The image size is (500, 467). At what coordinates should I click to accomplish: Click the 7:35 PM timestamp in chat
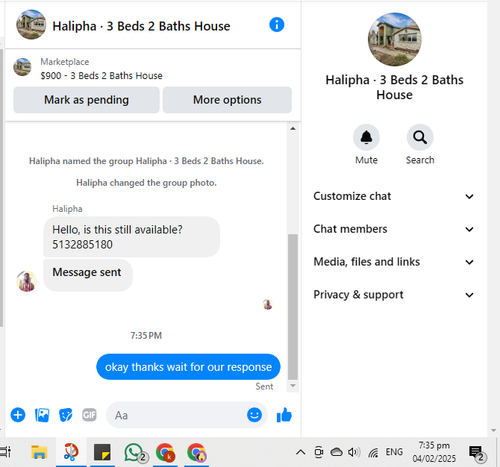[x=146, y=335]
